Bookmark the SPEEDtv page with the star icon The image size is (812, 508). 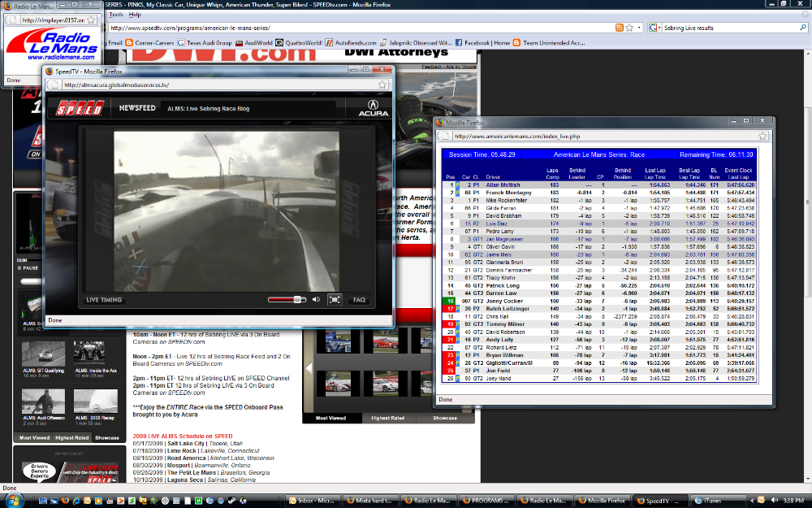point(629,28)
